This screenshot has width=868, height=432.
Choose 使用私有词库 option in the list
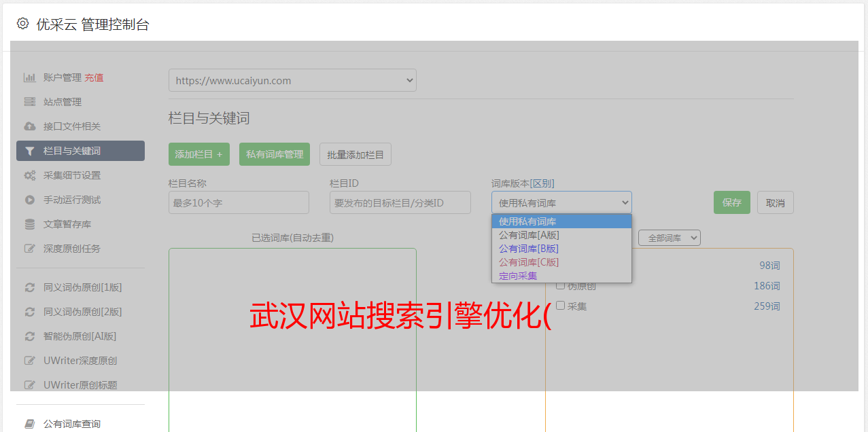pos(561,221)
